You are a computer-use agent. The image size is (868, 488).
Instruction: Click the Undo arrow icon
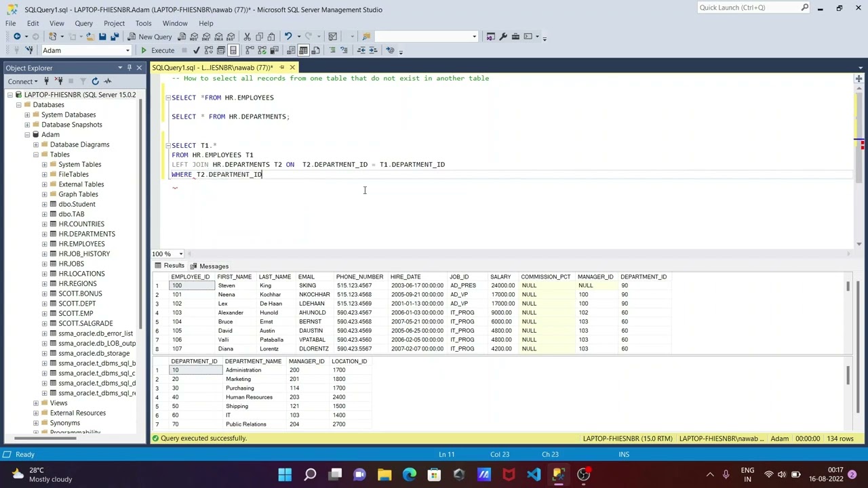(x=288, y=37)
